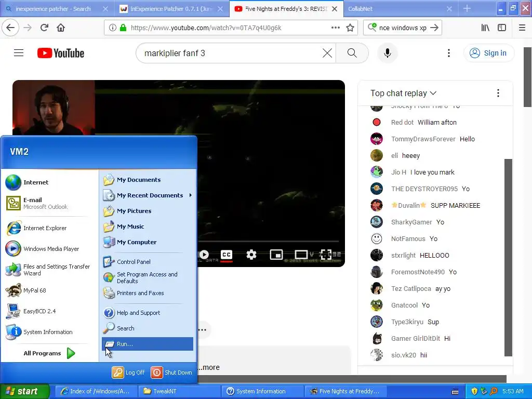The width and height of the screenshot is (532, 399).
Task: Reload the current page
Action: [44, 28]
